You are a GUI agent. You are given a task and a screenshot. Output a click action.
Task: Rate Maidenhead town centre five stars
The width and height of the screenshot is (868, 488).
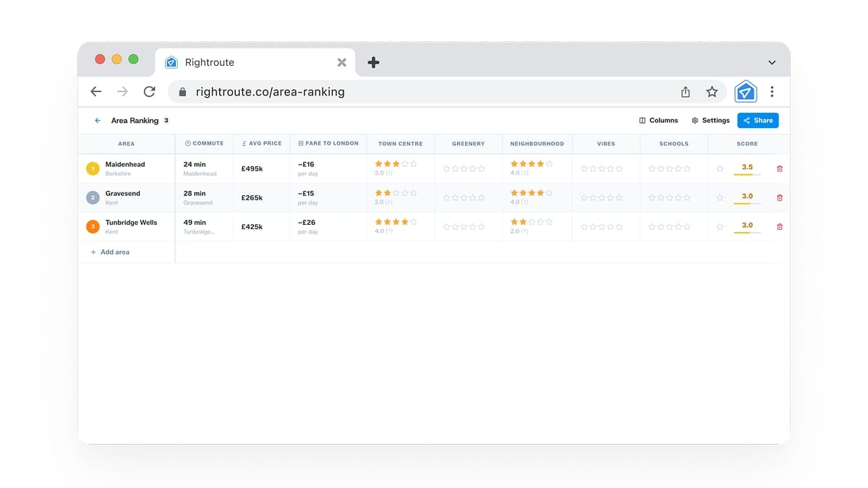414,164
